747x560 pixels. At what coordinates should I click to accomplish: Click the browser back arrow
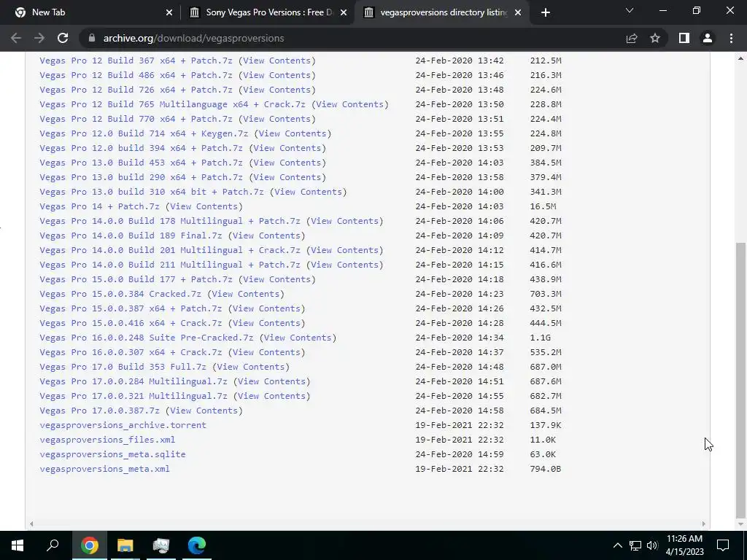(x=16, y=38)
